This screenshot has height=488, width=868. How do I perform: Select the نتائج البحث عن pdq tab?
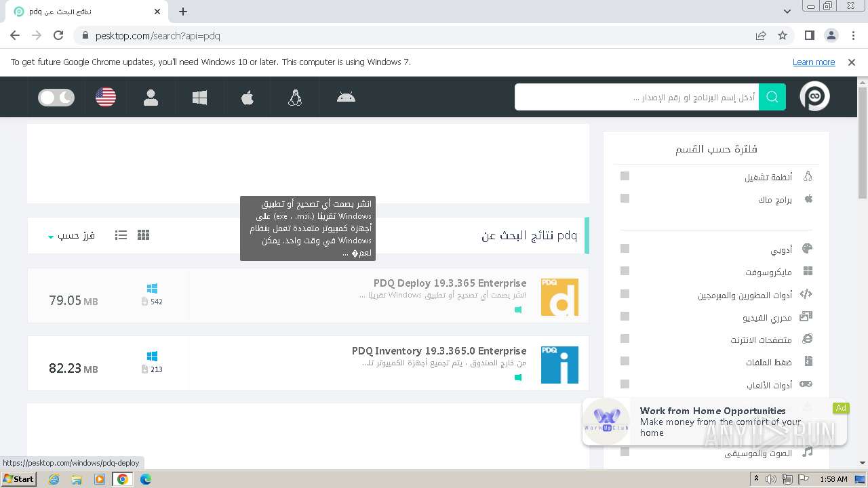(x=85, y=12)
